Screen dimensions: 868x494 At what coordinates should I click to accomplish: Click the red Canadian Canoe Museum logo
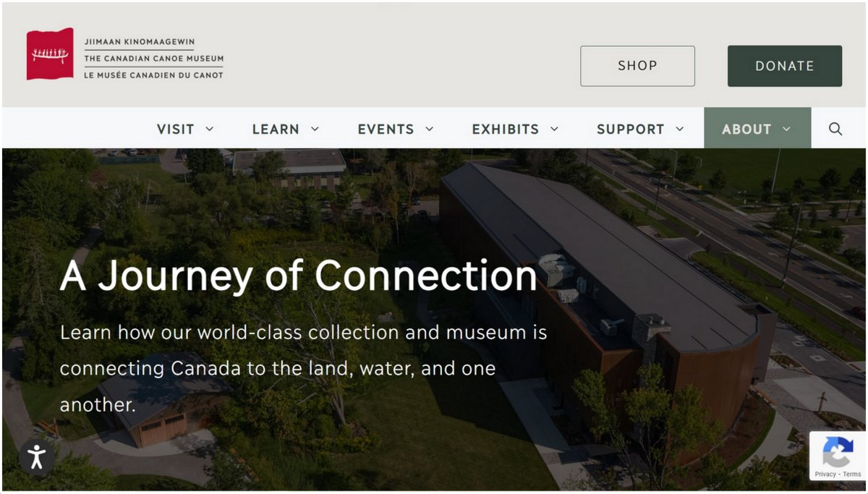tap(50, 54)
